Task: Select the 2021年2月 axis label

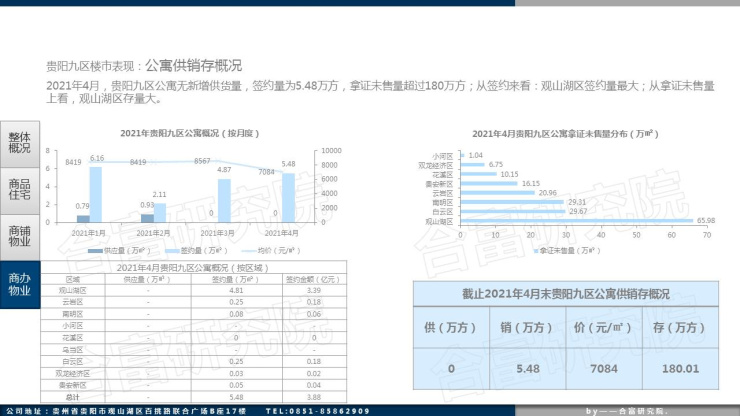Action: click(153, 233)
